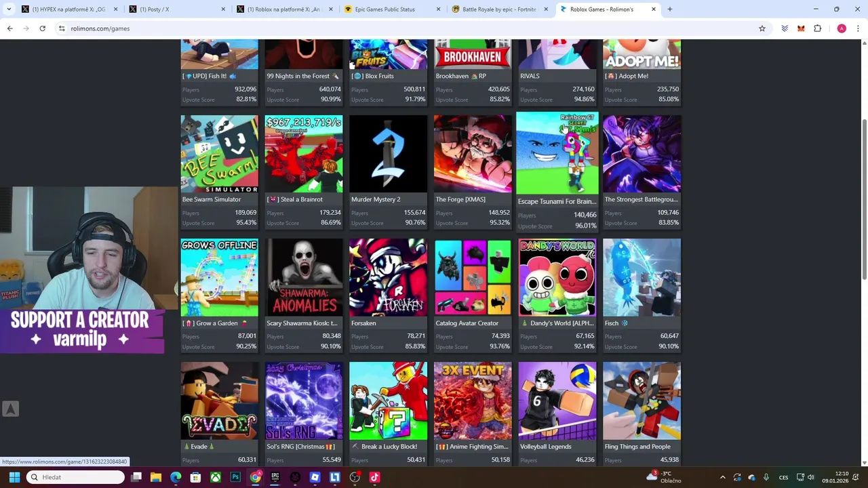Launch Photoshop from the taskbar
Viewport: 868px width, 488px height.
pos(235,477)
